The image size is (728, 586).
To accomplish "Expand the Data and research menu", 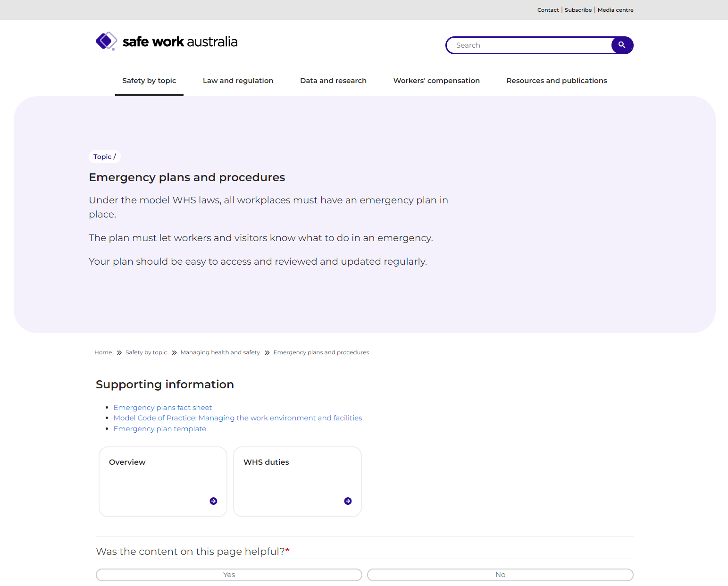I will (333, 81).
